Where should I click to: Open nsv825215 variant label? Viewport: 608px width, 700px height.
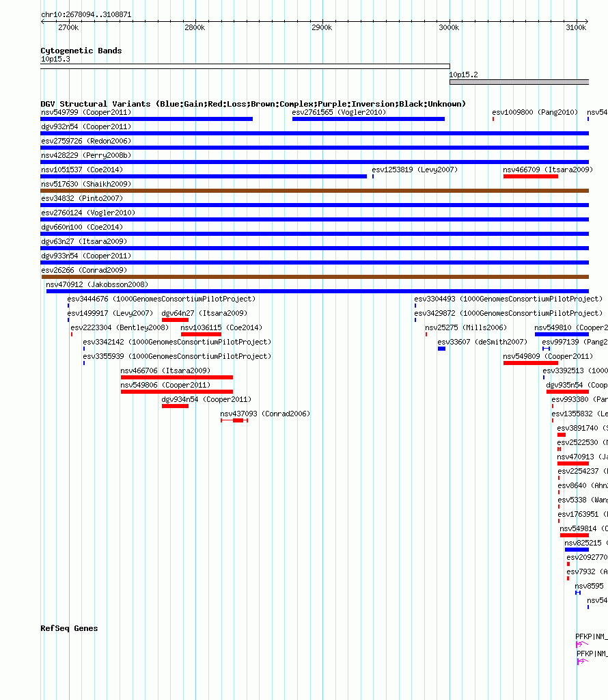coord(586,543)
